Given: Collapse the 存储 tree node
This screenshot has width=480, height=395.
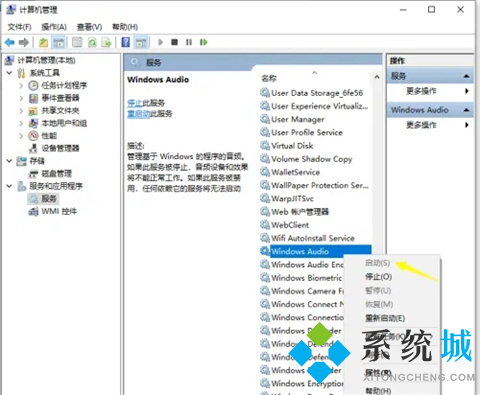Looking at the screenshot, I should (9, 161).
